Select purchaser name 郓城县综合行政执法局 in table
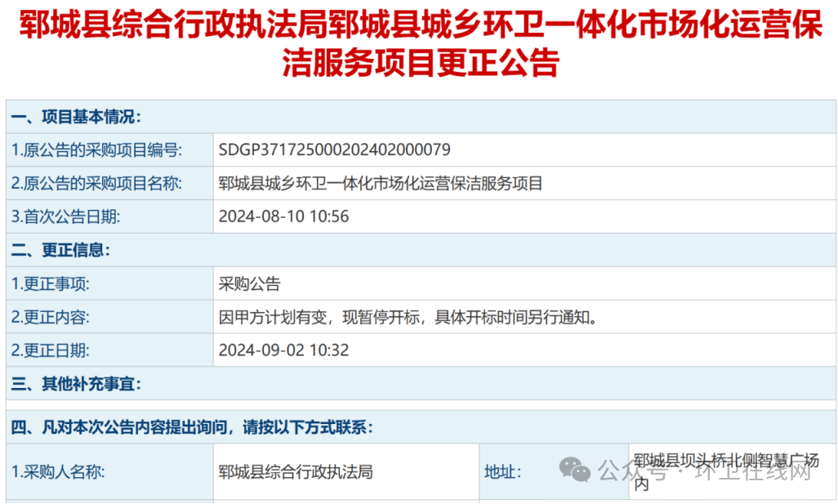 (296, 471)
